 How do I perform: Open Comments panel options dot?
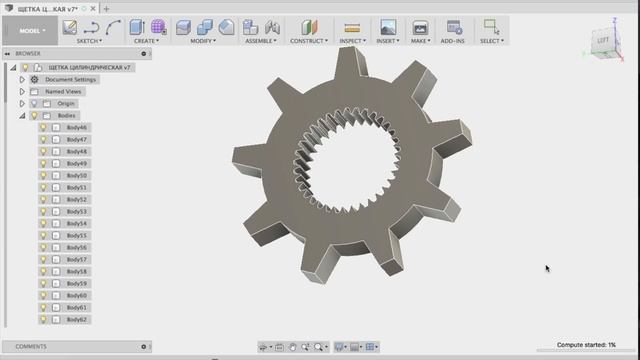144,347
